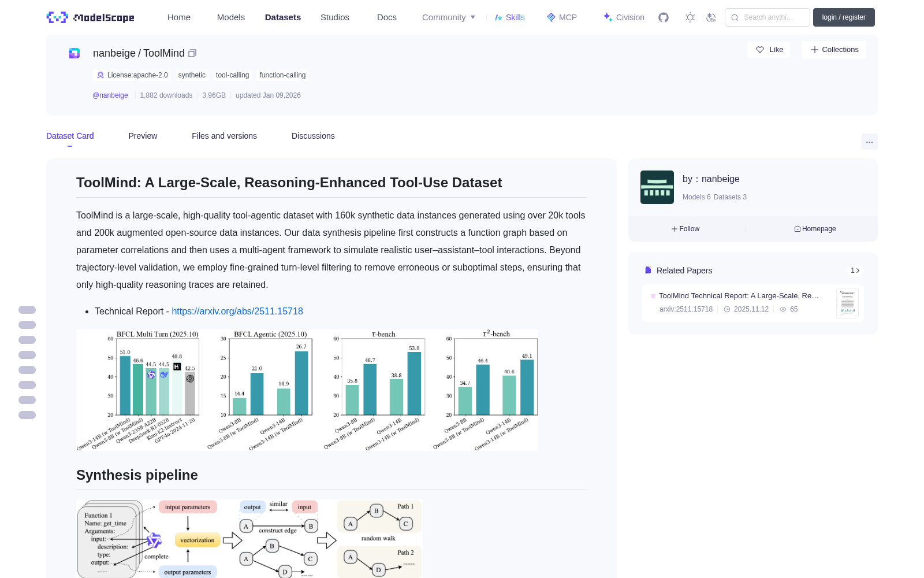Open Civision from the navbar

click(624, 17)
